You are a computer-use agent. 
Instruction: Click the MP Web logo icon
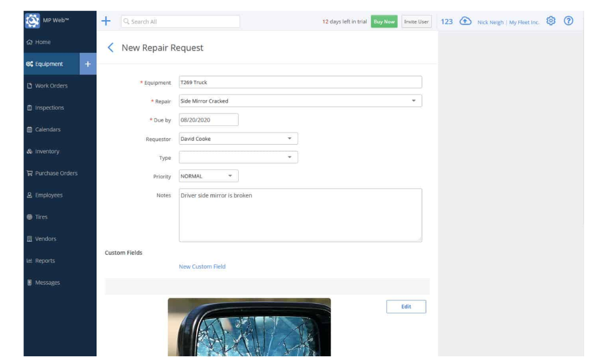click(x=32, y=21)
